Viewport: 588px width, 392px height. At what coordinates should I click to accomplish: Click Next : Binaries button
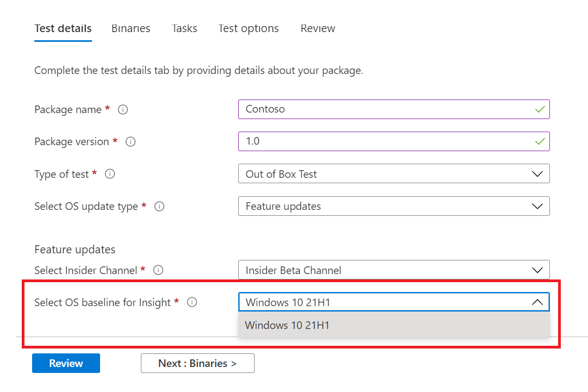point(197,363)
